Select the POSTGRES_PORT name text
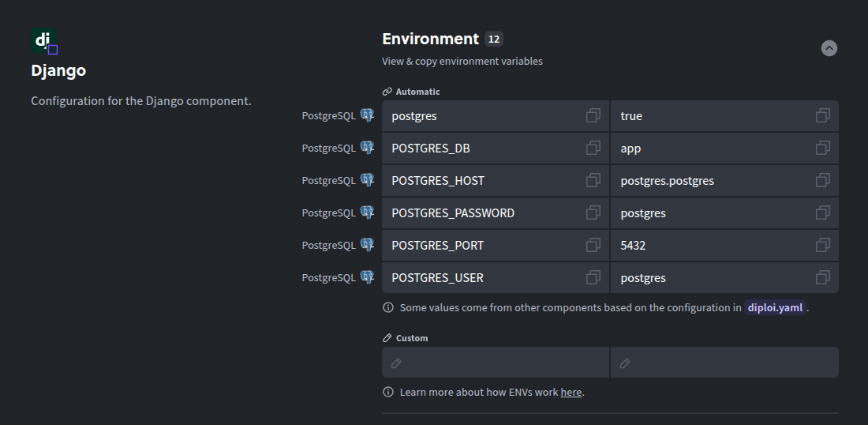 437,246
